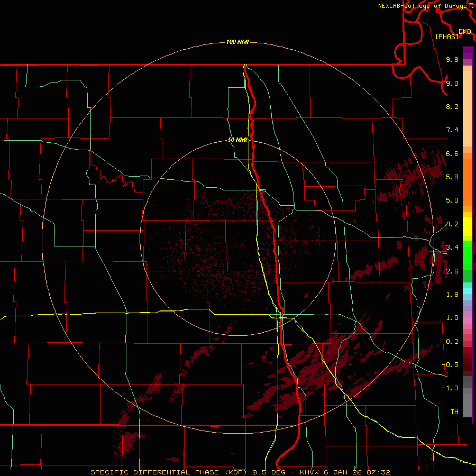This screenshot has height=476, width=476.
Task: Pick the gray segment of the color bar
Action: point(467,397)
